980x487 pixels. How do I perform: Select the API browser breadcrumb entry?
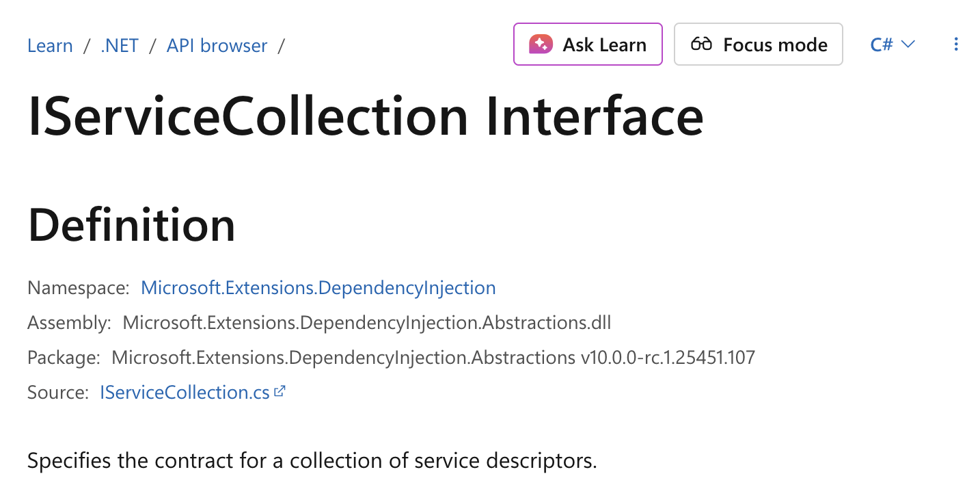coord(217,45)
